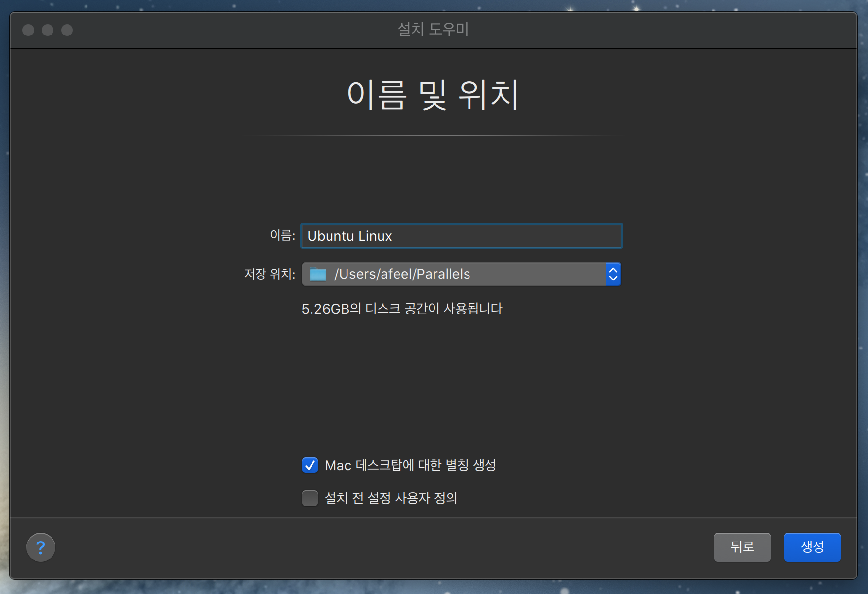Screen dimensions: 868x594
Task: Enable the 설치 전 설정 사용자 정의 checkbox
Action: [x=310, y=498]
